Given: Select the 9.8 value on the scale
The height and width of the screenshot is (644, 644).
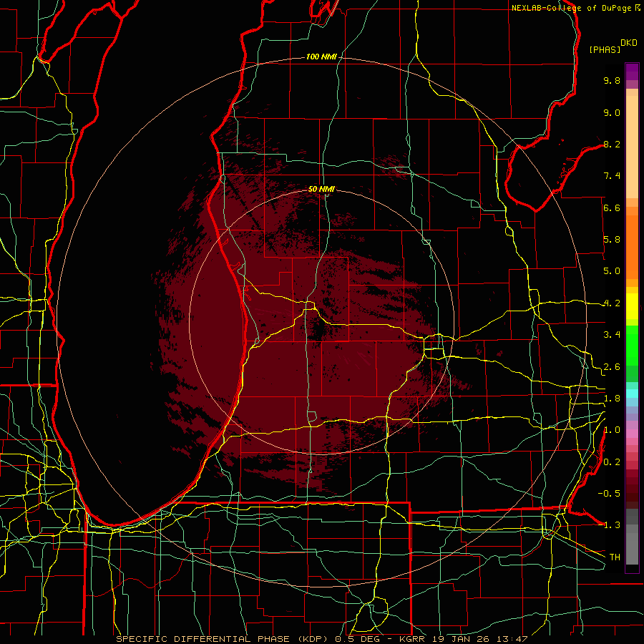Looking at the screenshot, I should tap(612, 80).
